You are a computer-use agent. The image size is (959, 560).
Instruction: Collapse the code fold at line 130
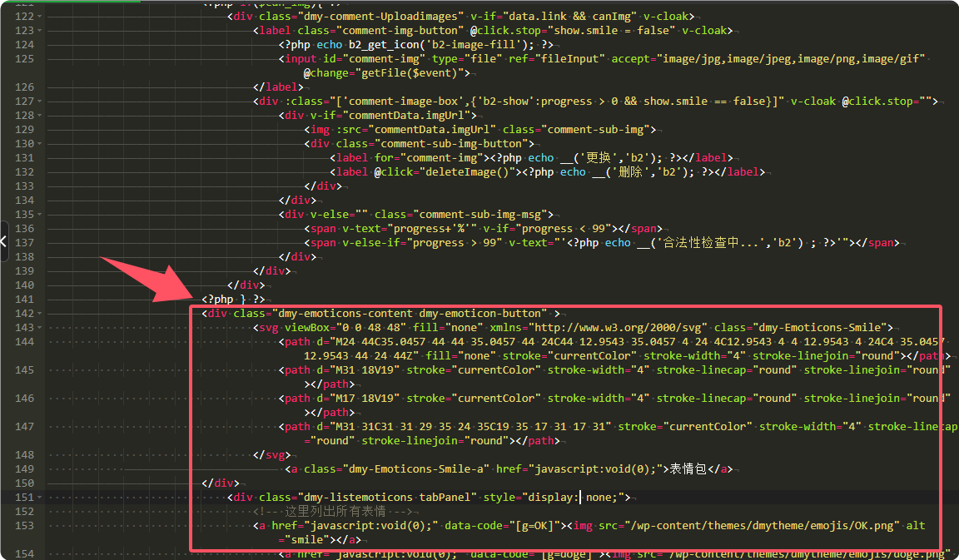40,144
